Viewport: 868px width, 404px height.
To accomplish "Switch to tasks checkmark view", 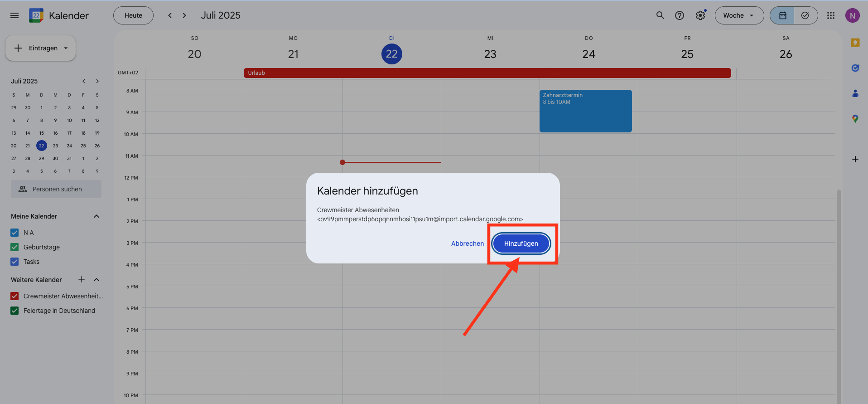I will coord(805,15).
